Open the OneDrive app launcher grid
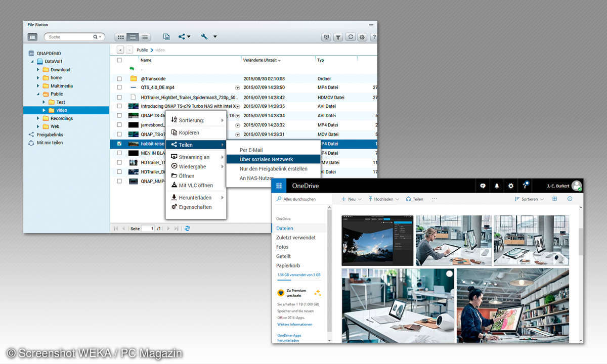Image resolution: width=607 pixels, height=364 pixels. (x=279, y=186)
